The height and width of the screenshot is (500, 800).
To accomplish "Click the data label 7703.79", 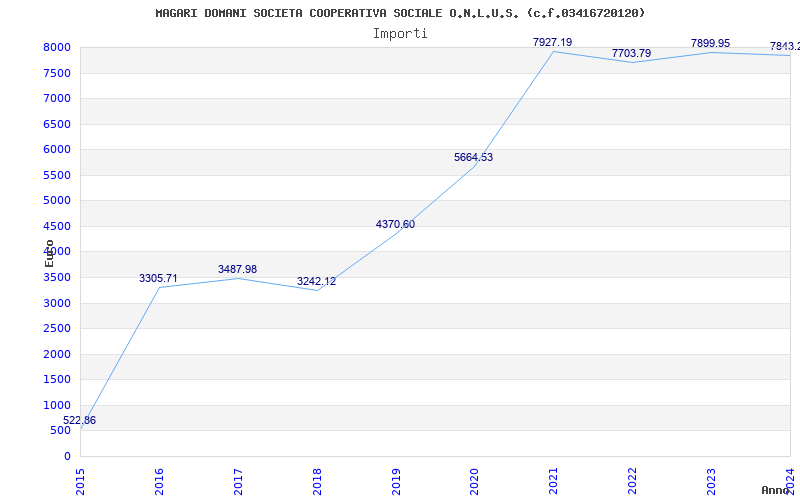I will [x=632, y=53].
